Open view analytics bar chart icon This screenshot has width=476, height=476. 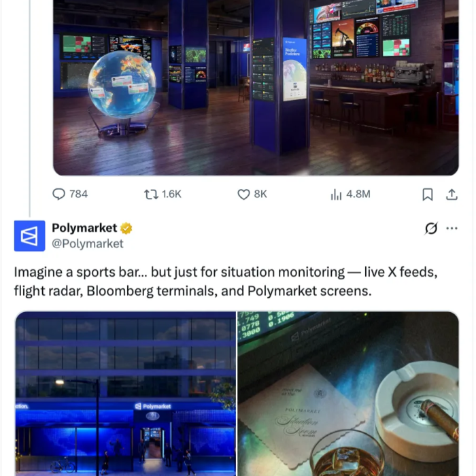point(336,194)
